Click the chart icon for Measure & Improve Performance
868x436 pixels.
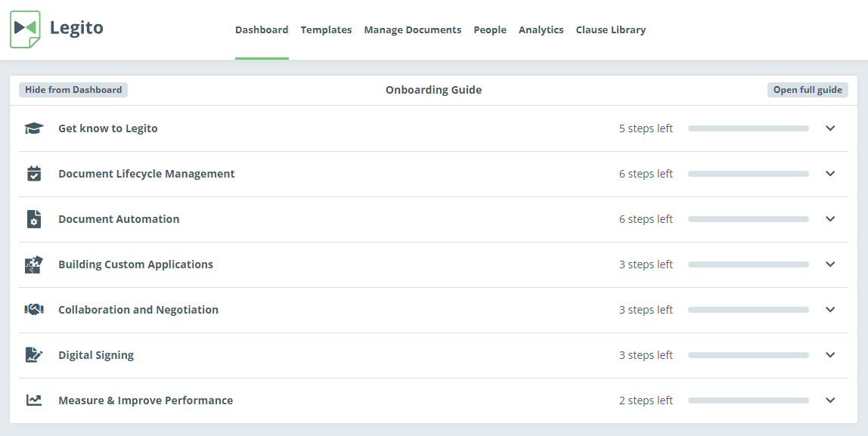[34, 400]
